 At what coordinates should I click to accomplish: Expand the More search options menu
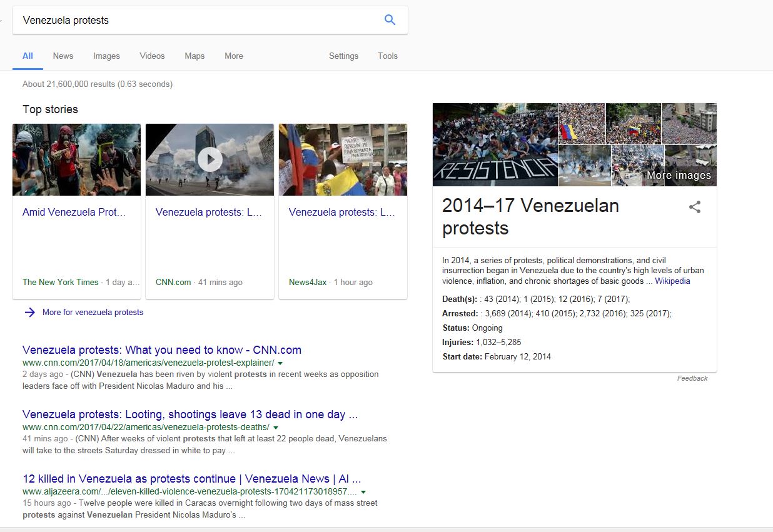pyautogui.click(x=233, y=56)
